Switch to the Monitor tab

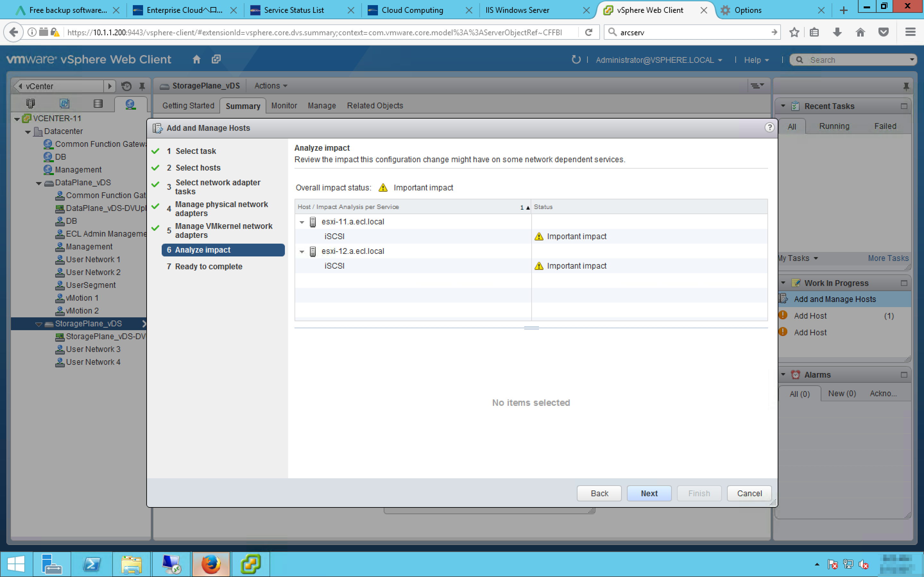pos(284,106)
